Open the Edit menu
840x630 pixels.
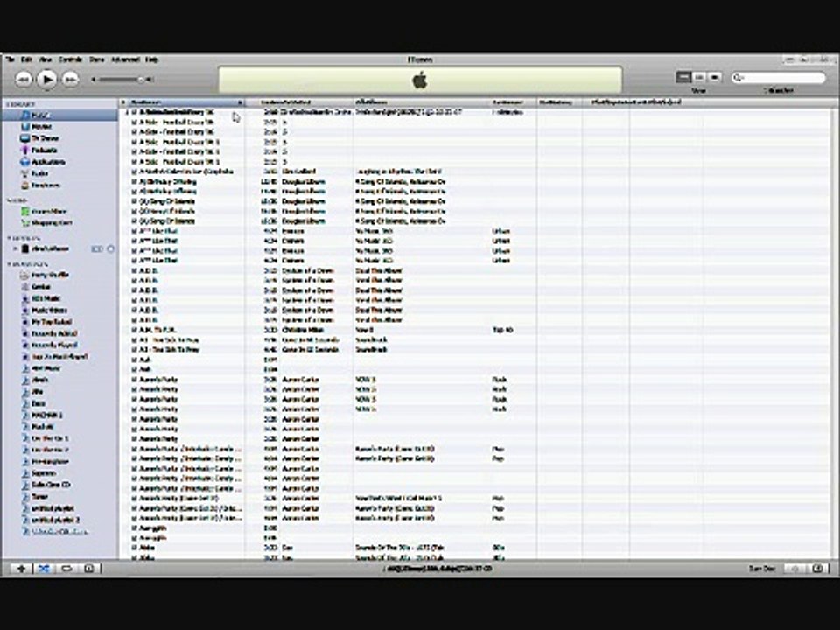[26, 59]
